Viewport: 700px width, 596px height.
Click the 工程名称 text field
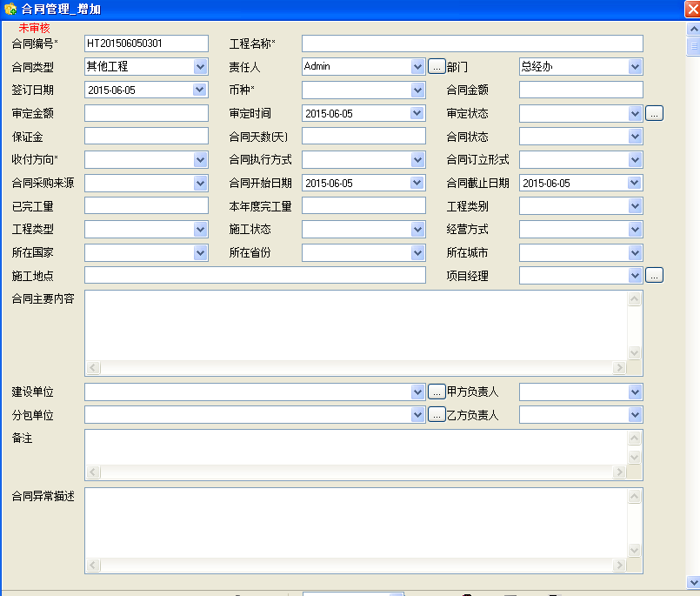[471, 44]
